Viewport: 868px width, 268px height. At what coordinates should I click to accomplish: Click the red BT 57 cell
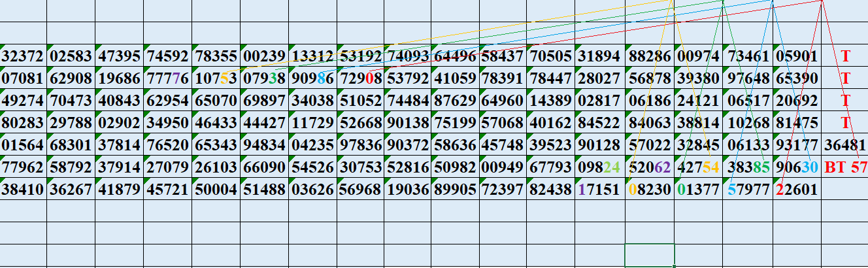tap(845, 167)
